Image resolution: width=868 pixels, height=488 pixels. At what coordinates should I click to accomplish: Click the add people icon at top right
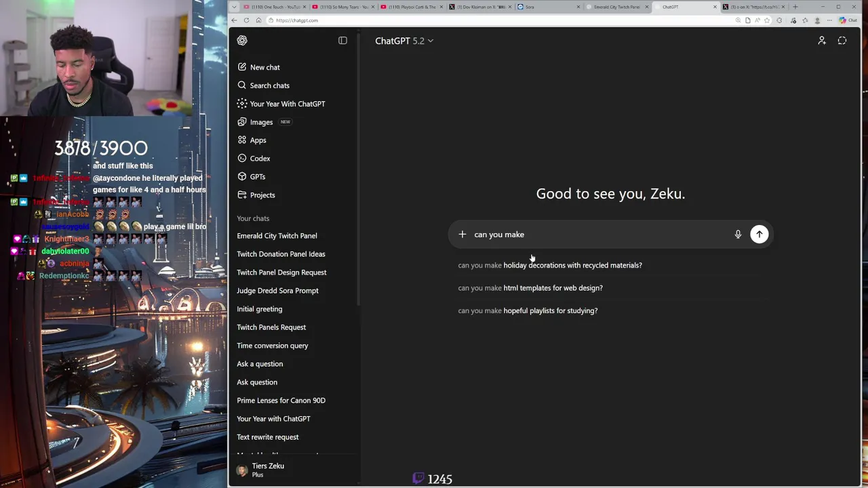[x=822, y=41]
